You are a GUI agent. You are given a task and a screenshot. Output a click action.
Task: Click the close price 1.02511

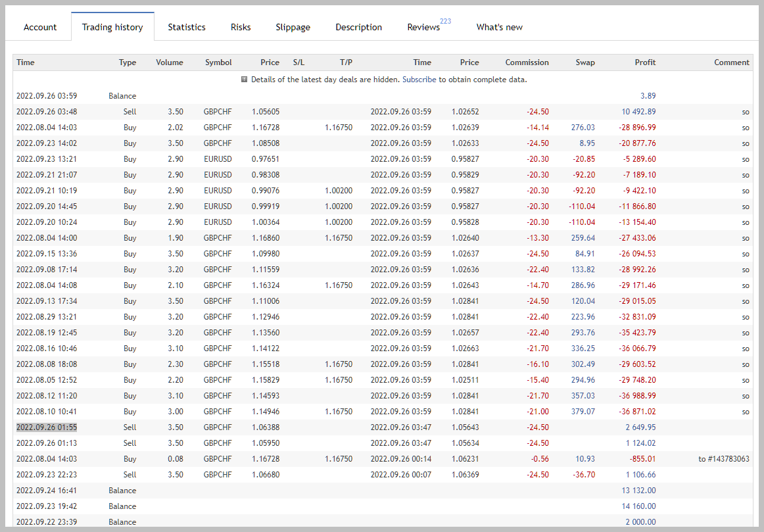tap(466, 380)
